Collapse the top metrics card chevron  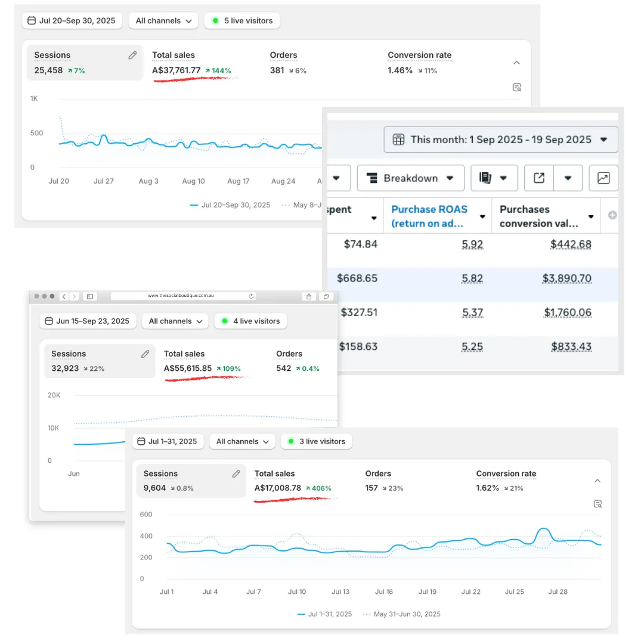point(516,63)
